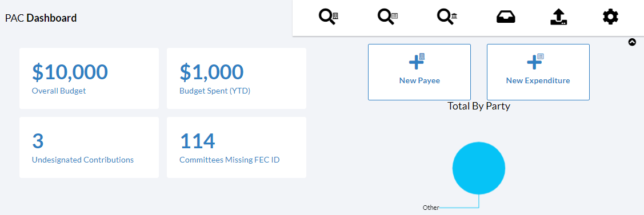Click the Undesignated Contributions link
The image size is (644, 215).
coord(83,160)
